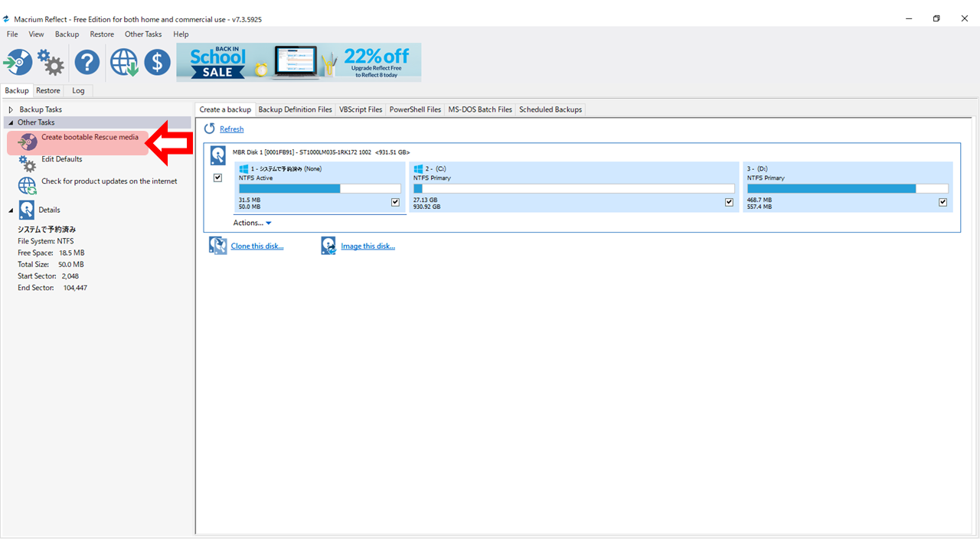Click the Back in School Sale banner

click(299, 62)
